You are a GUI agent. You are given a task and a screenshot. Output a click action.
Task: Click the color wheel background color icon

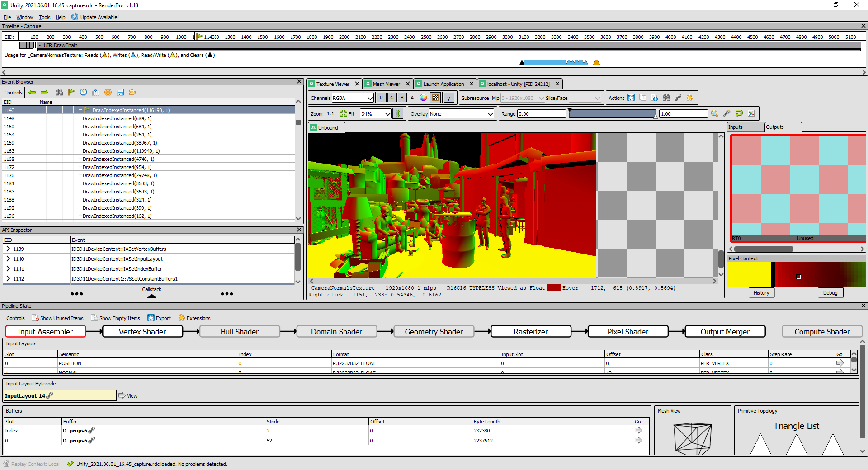[x=423, y=98]
